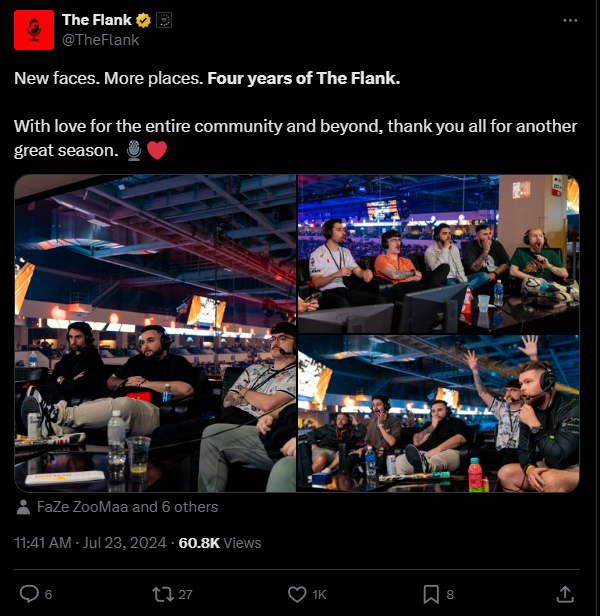Click the affiliate badge next to the verified mark
Viewport: 600px width, 616px height.
(x=164, y=20)
